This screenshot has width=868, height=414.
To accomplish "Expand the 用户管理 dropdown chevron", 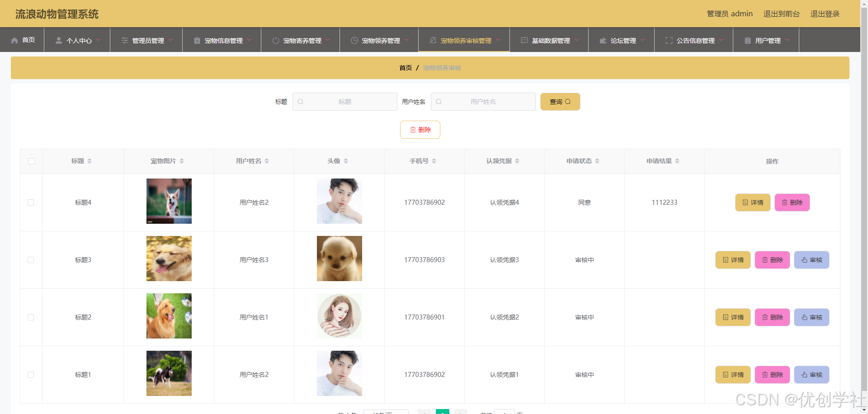I will (x=788, y=40).
